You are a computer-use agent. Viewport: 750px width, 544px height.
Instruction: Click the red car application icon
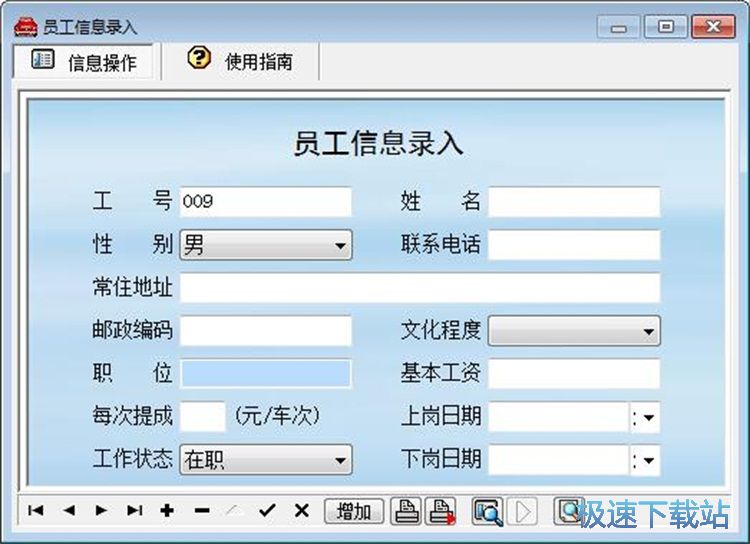click(x=26, y=27)
